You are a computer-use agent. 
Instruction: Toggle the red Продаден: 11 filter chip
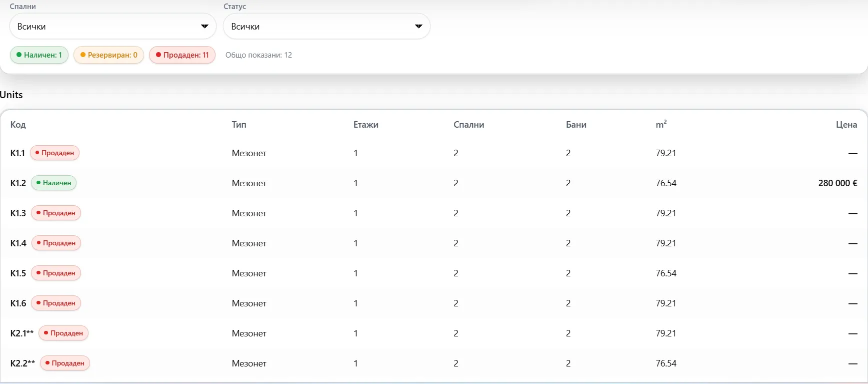click(x=182, y=55)
